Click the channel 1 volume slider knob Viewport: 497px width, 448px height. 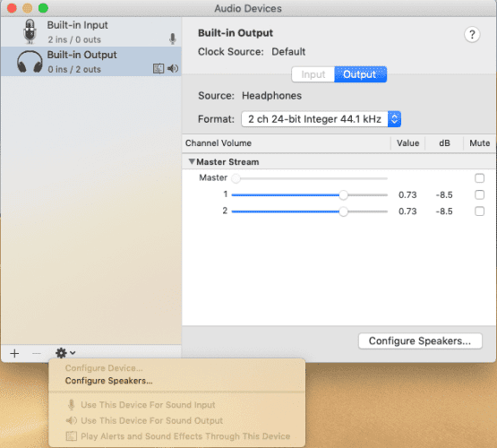pyautogui.click(x=343, y=195)
